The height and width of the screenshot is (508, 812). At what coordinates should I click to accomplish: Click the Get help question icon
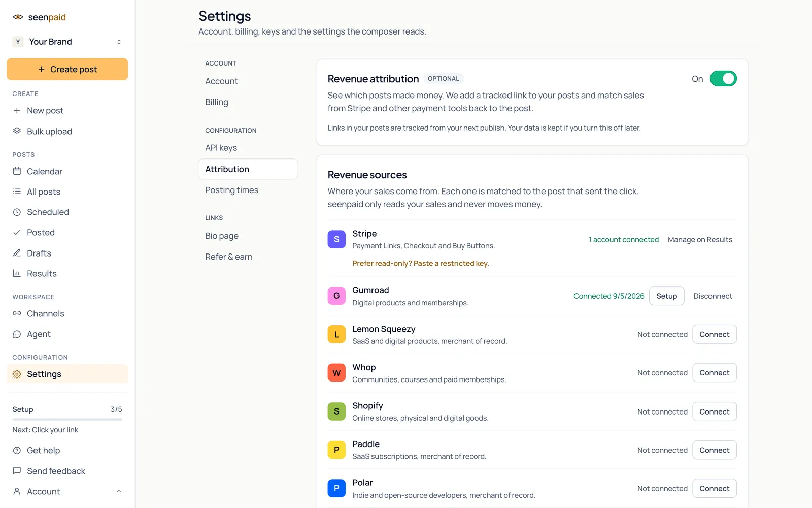(x=17, y=450)
